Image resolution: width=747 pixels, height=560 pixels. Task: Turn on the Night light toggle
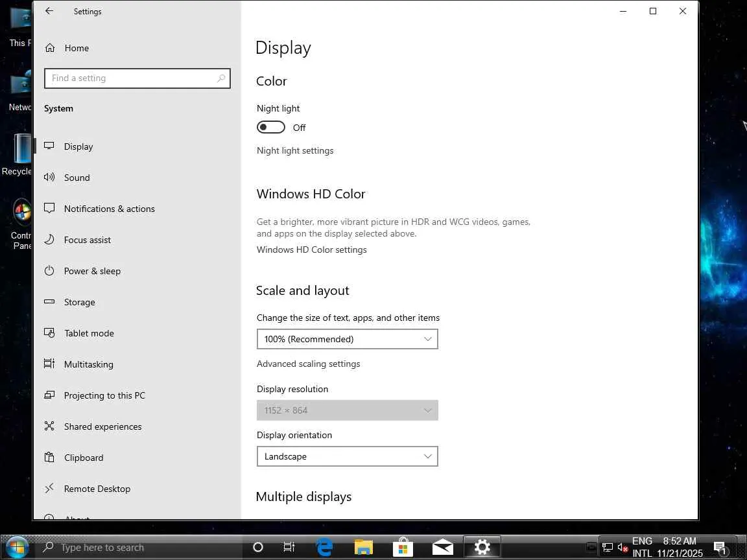270,127
